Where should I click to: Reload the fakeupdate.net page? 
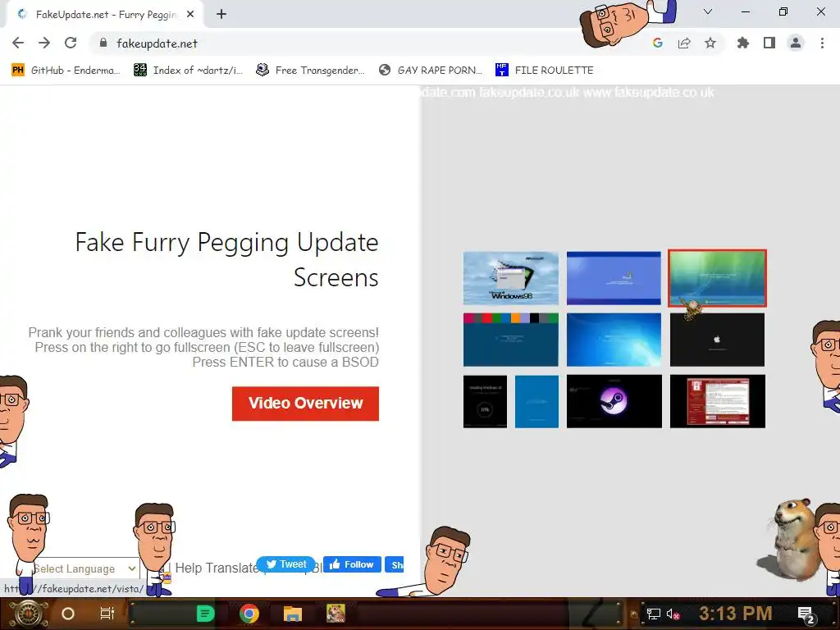tap(71, 43)
